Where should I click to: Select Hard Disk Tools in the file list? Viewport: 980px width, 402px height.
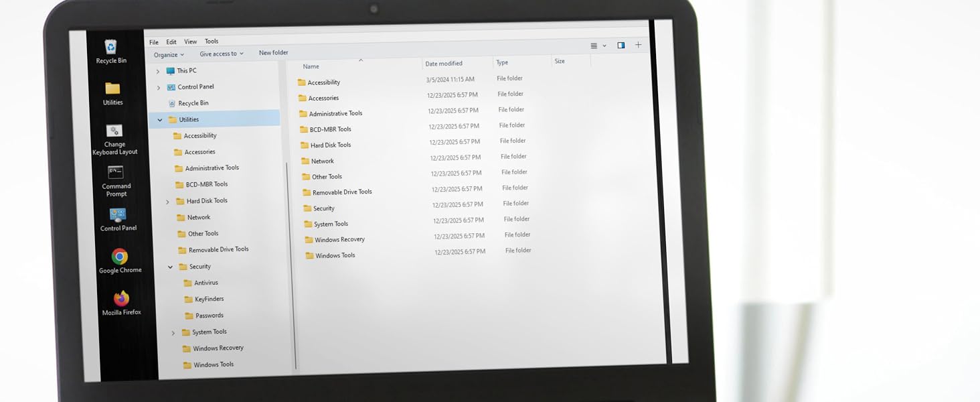coord(331,145)
